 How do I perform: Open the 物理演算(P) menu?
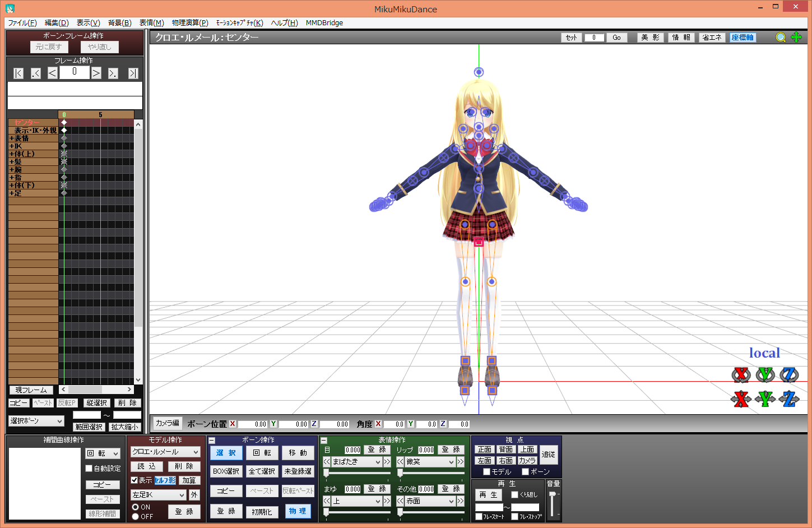(190, 23)
